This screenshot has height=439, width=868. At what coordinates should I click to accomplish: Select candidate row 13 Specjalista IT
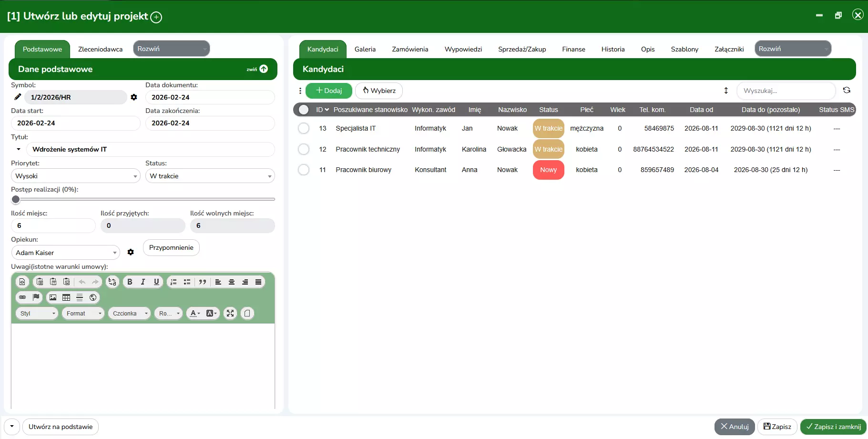click(304, 128)
